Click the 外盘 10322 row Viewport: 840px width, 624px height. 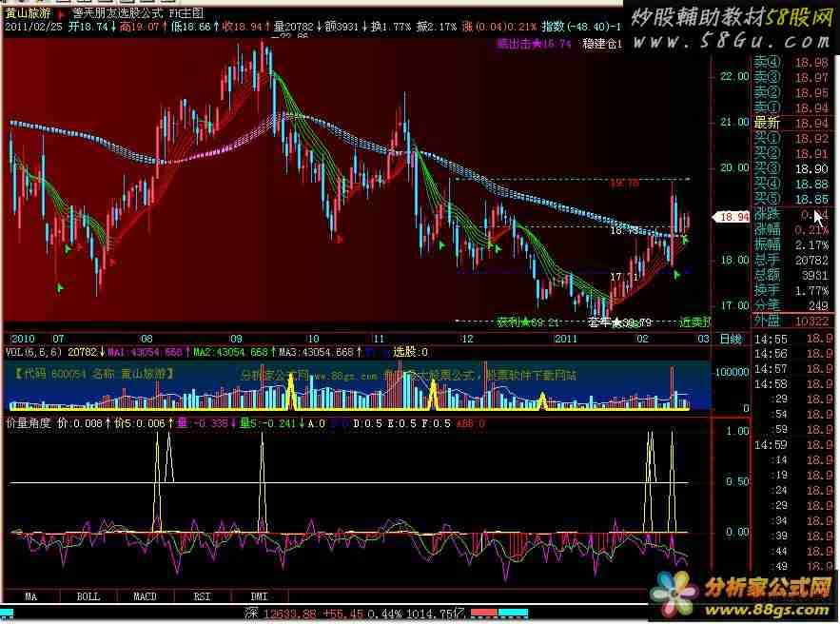[791, 321]
